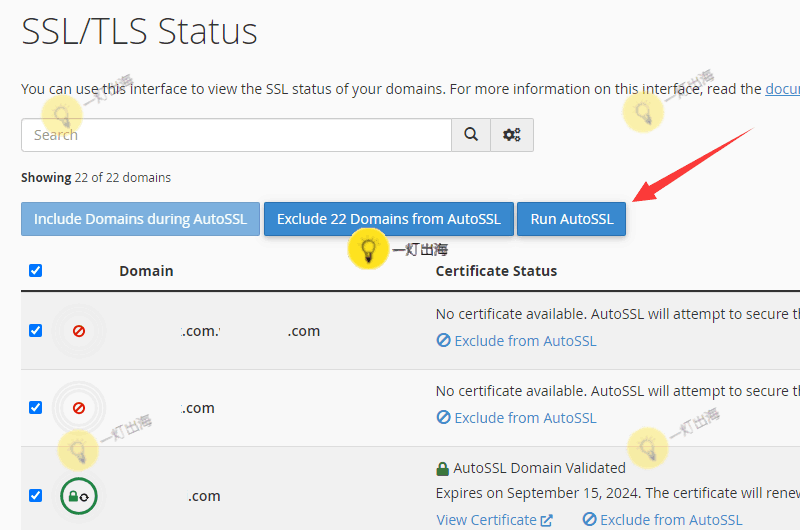Click the green padlock beside AutoSSL Domain Validated

442,468
